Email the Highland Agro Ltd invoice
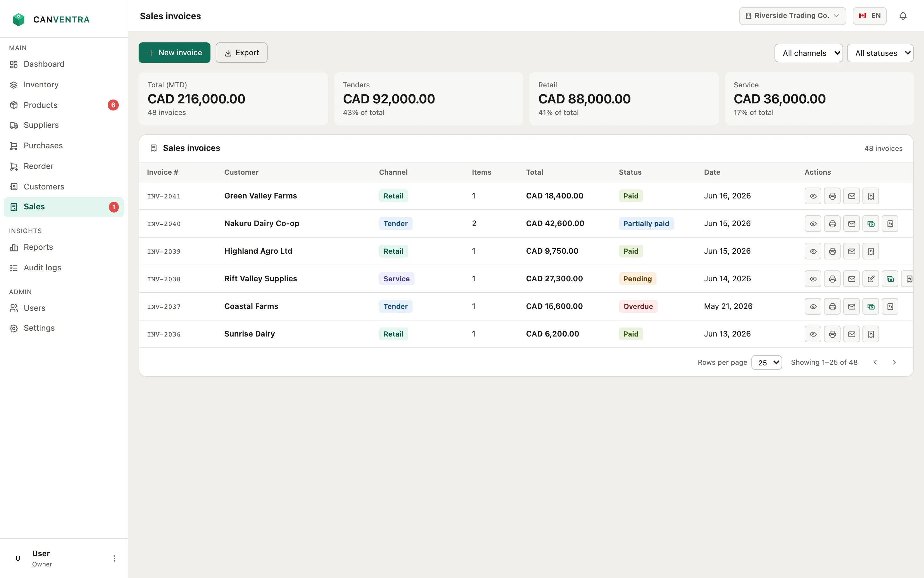The height and width of the screenshot is (578, 924). pos(851,251)
